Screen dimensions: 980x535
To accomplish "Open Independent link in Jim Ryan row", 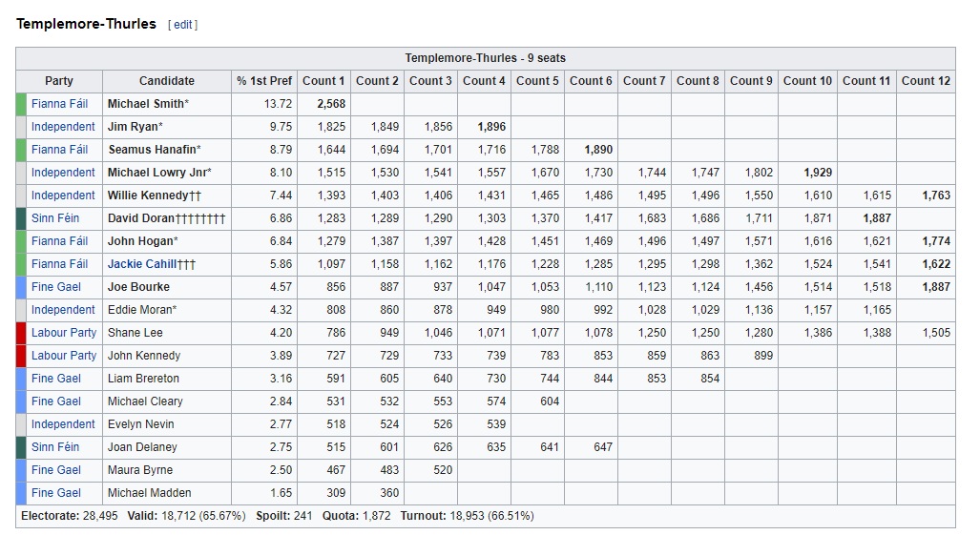I will (63, 127).
